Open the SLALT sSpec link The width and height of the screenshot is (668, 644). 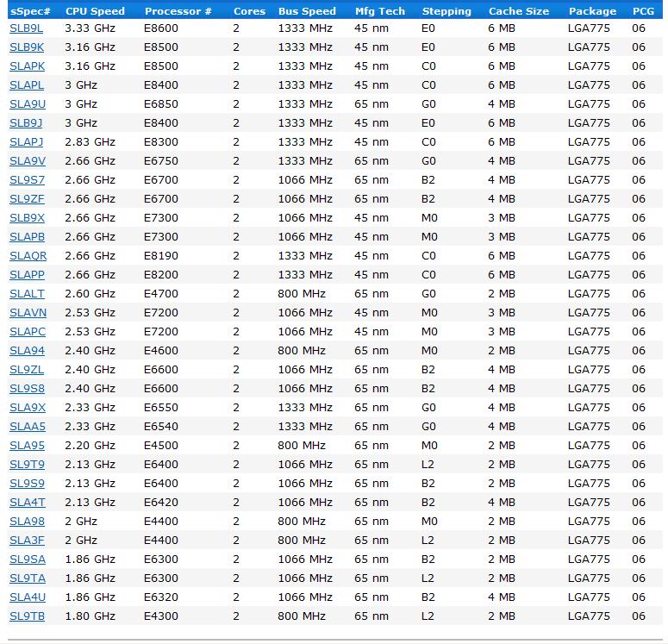click(x=27, y=294)
